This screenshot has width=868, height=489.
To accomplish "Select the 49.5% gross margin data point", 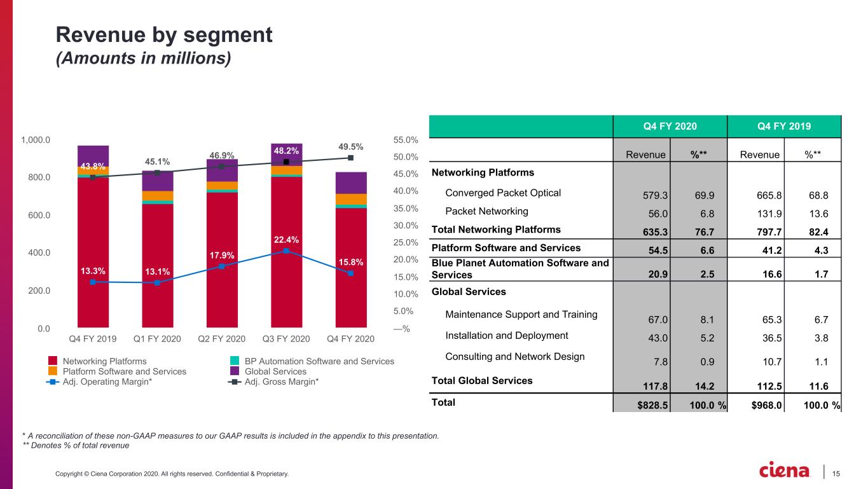I will [350, 158].
